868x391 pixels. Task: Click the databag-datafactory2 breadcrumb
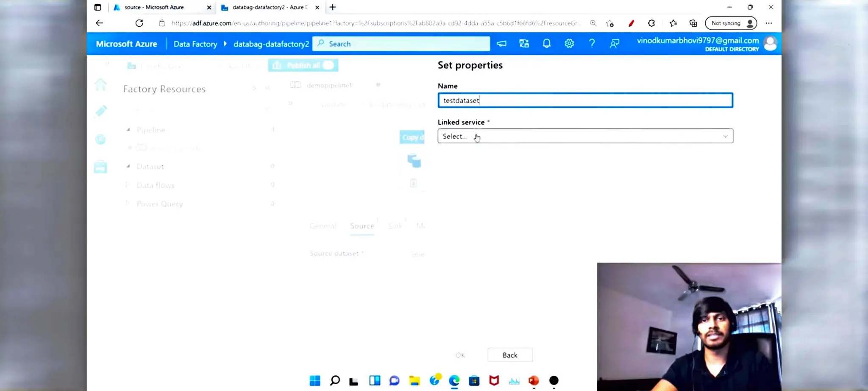271,44
